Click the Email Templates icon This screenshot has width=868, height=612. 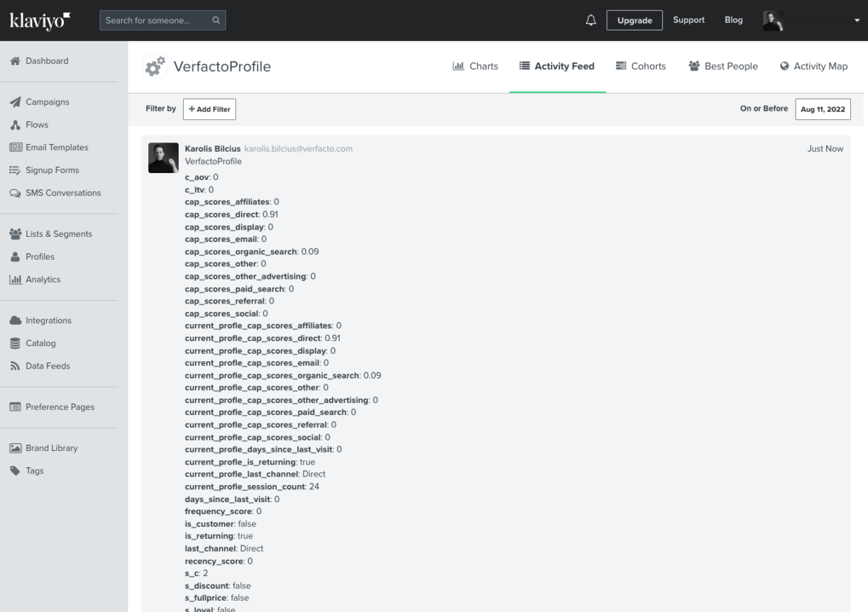15,148
